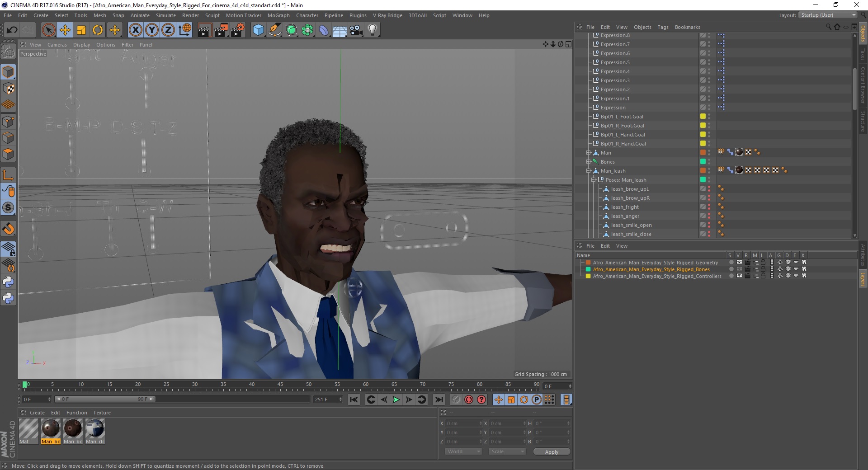Expand the Man object tree

click(589, 153)
